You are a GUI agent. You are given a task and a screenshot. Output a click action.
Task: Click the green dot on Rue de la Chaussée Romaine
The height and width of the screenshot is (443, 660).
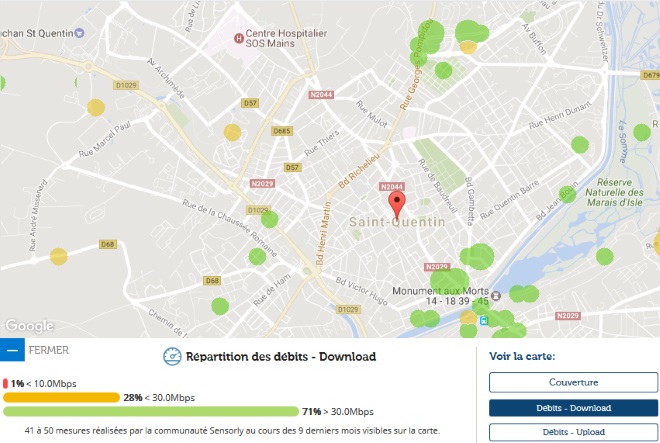(269, 219)
